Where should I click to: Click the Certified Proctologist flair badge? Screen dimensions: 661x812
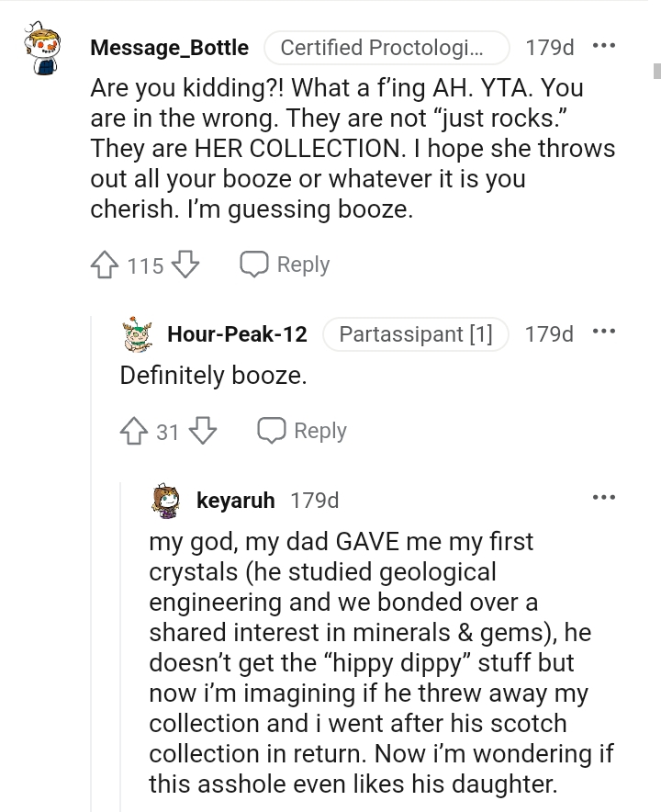(389, 48)
